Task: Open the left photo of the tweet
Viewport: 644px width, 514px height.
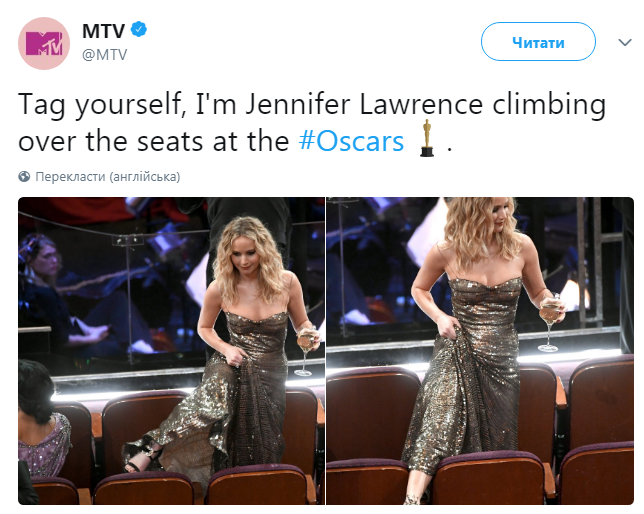Action: [x=171, y=351]
